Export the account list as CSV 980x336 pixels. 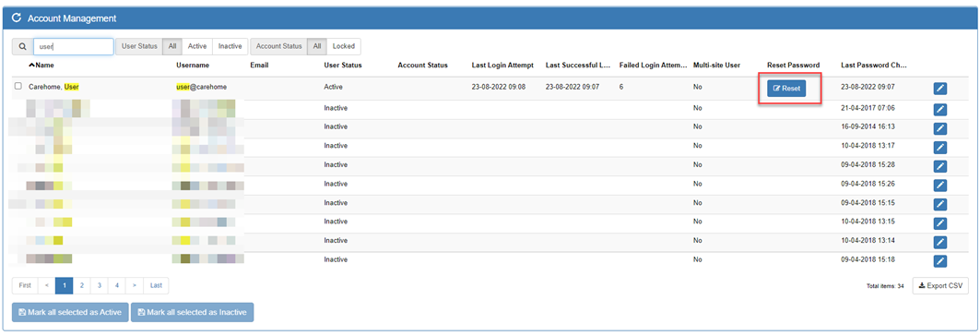tap(940, 285)
